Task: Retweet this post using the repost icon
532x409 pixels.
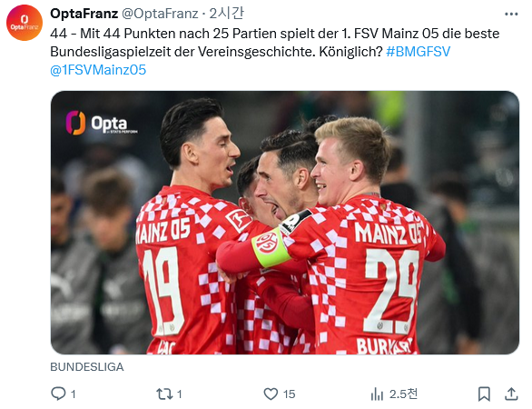Action: point(164,394)
